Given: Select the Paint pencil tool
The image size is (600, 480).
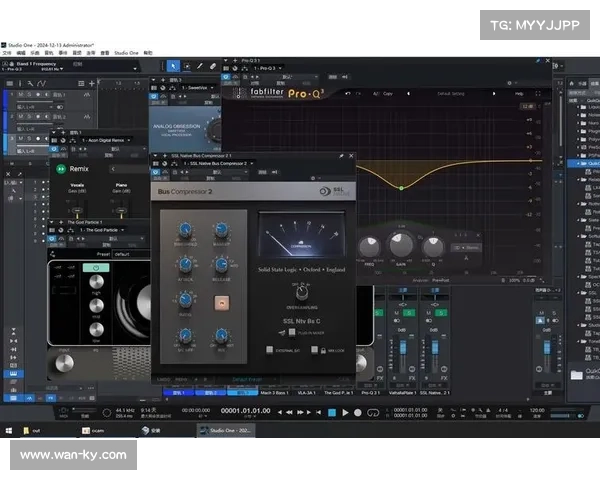Looking at the screenshot, I should click(x=200, y=66).
